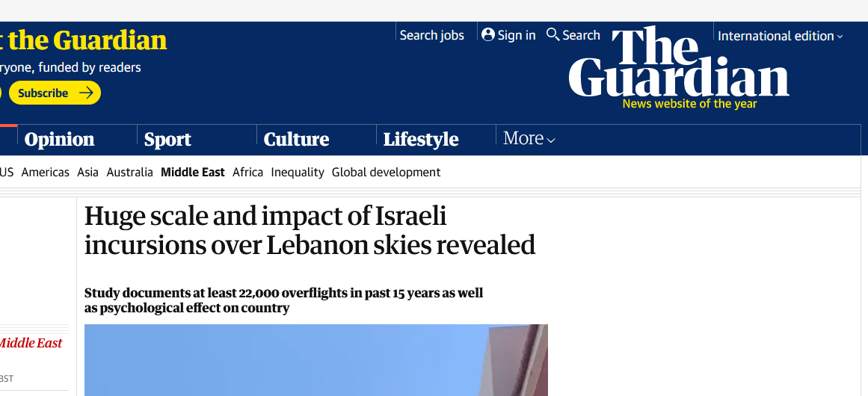868x396 pixels.
Task: Open the Sport section tab
Action: pos(167,139)
